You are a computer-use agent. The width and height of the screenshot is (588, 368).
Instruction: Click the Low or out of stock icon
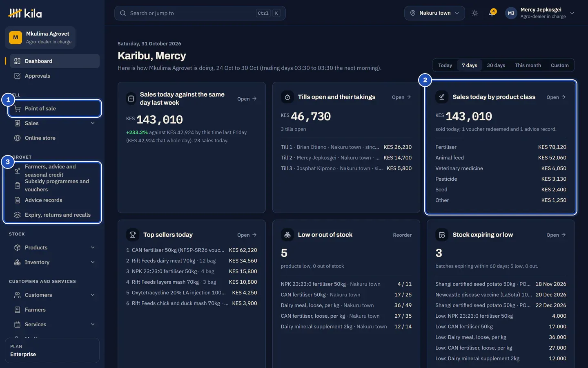[x=287, y=235]
